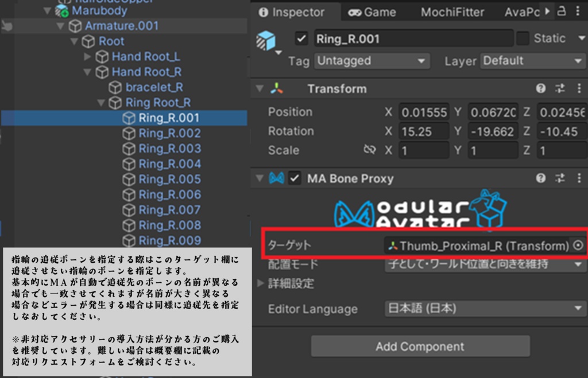Click the Armature.001 cube icon
Image resolution: width=588 pixels, height=378 pixels.
pos(75,26)
